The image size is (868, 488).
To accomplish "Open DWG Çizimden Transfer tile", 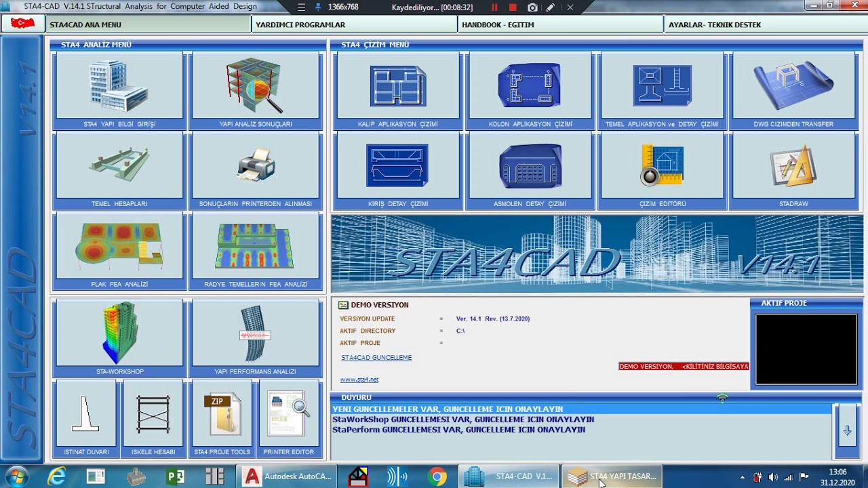I will (x=793, y=91).
